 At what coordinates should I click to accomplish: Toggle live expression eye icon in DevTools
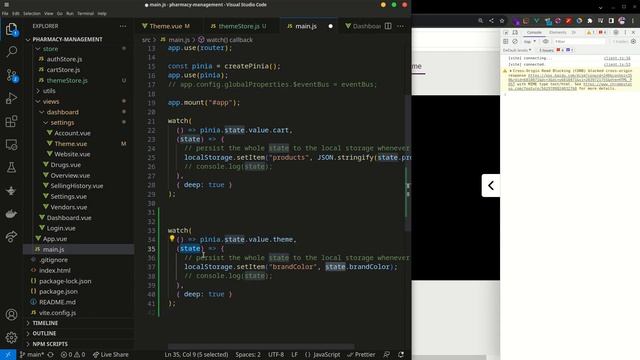[545, 42]
